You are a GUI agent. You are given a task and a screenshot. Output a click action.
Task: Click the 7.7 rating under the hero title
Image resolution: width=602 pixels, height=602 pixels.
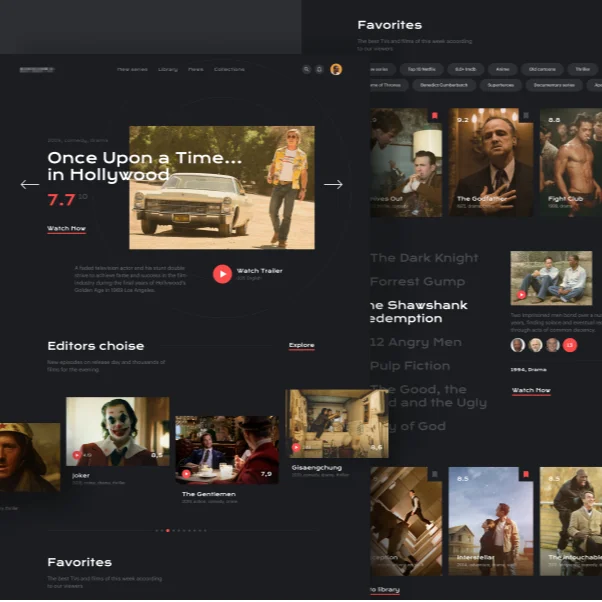[61, 200]
